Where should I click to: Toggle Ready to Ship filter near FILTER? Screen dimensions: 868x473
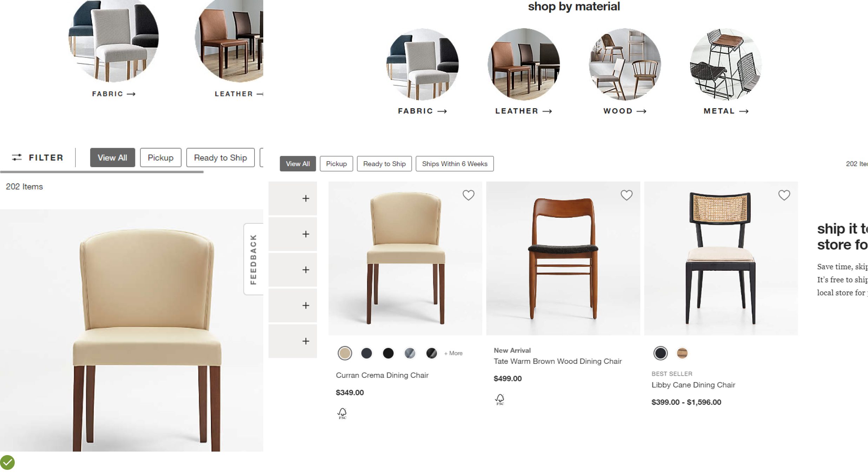point(220,158)
